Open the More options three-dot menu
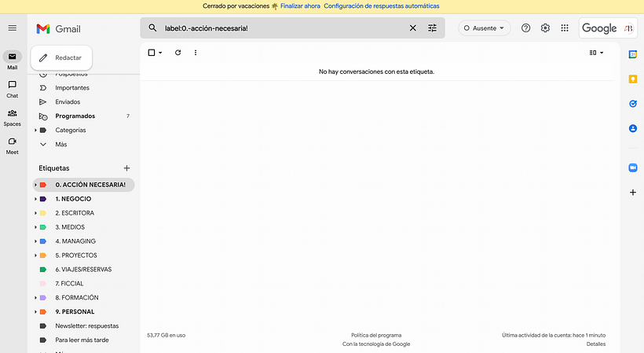The width and height of the screenshot is (644, 353). pyautogui.click(x=196, y=53)
